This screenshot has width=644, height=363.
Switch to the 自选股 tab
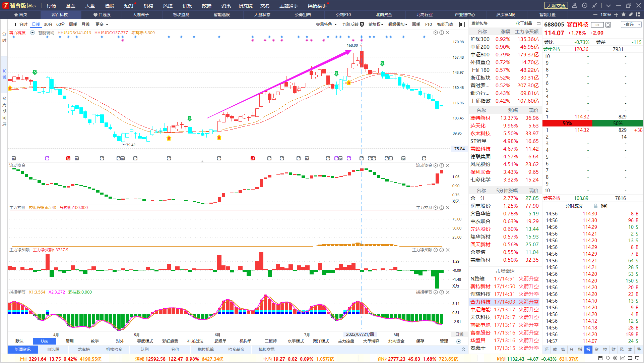point(102,15)
